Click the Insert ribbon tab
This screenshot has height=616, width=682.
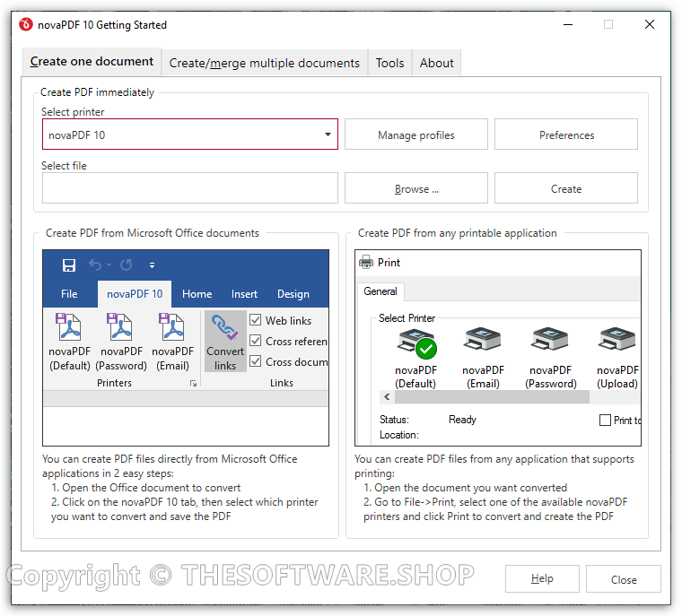click(x=244, y=294)
